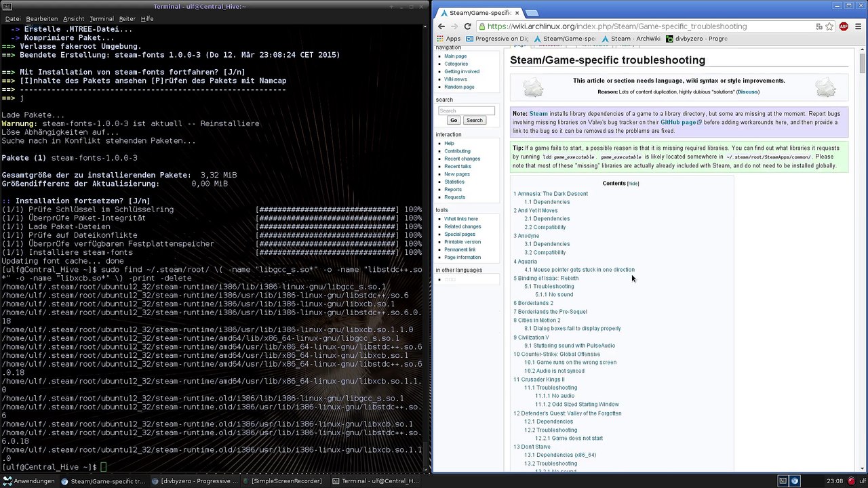Switch to Terminal taskbar entry
The height and width of the screenshot is (488, 868).
coord(376,481)
